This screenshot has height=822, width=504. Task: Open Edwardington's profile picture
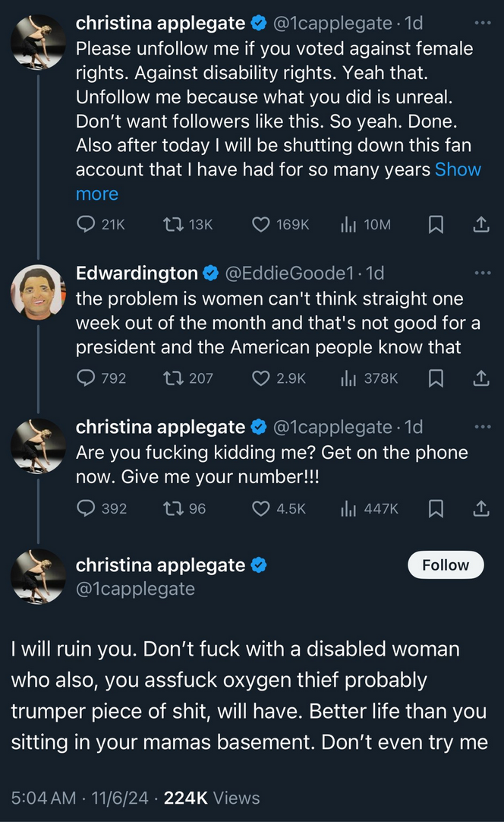point(38,292)
